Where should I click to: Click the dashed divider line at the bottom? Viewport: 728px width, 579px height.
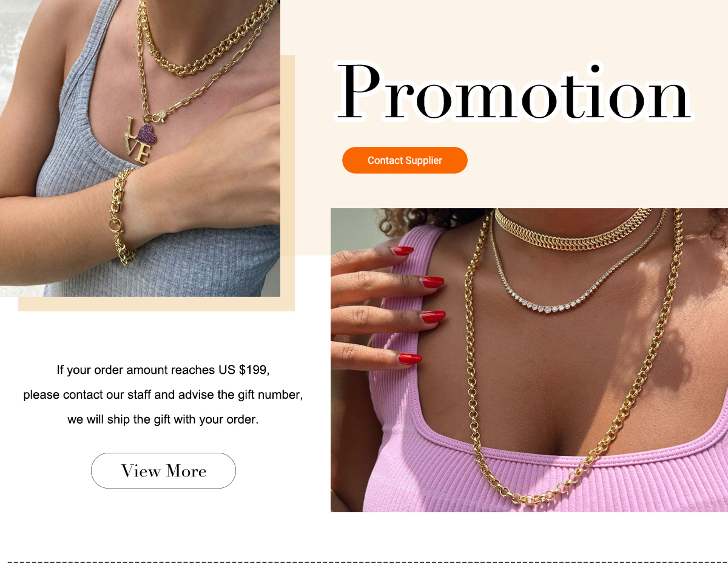point(368,563)
